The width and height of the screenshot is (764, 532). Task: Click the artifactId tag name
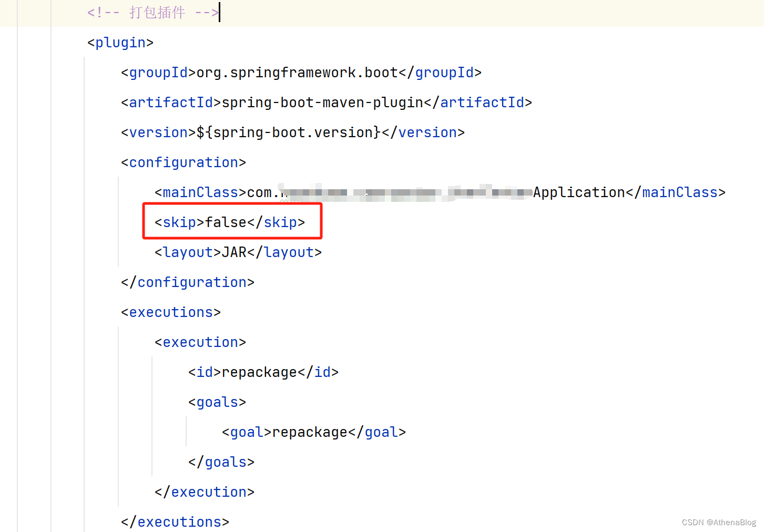coord(170,102)
